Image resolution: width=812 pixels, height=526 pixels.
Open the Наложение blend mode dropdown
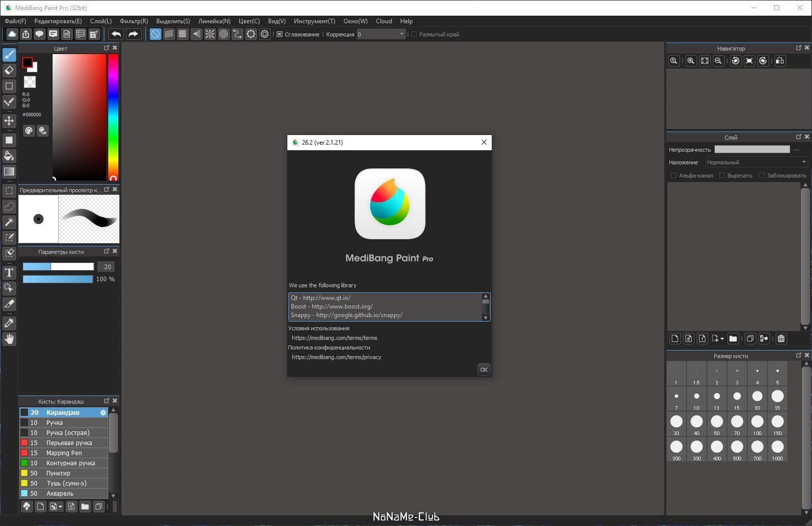(757, 162)
